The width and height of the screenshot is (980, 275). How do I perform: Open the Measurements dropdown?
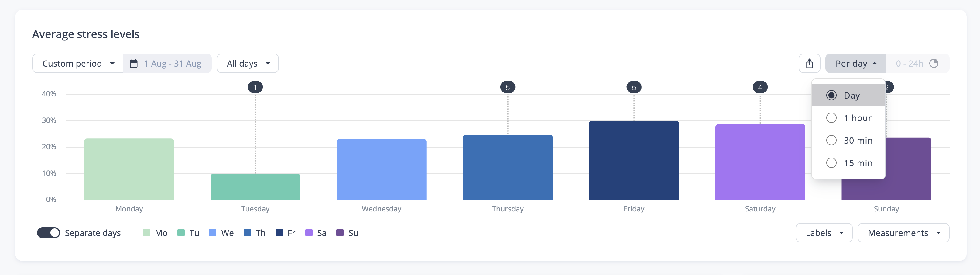(x=903, y=233)
